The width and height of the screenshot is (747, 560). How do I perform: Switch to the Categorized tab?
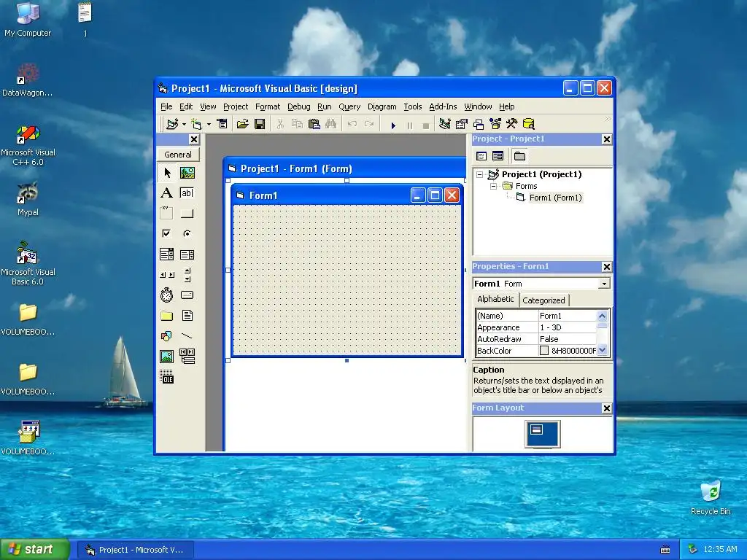[543, 300]
